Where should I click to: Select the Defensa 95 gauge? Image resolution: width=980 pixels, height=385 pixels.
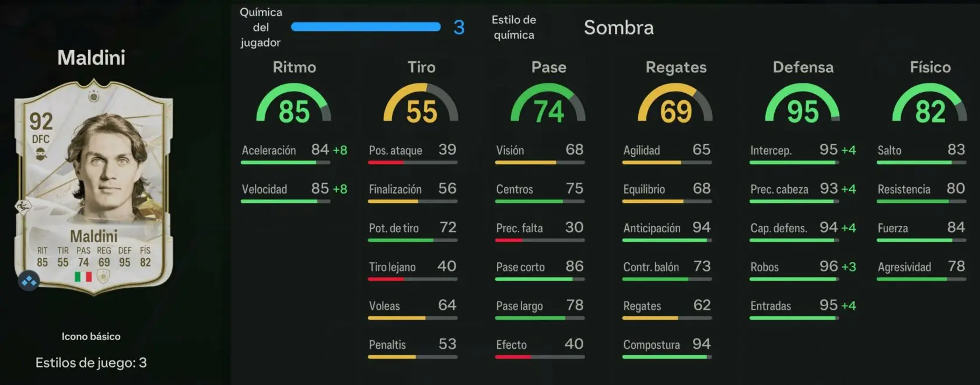click(x=803, y=103)
